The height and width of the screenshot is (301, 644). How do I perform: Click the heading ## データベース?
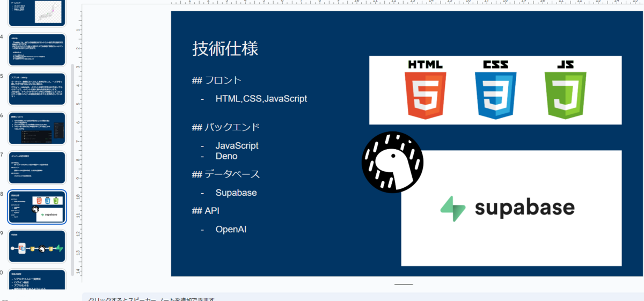click(225, 174)
